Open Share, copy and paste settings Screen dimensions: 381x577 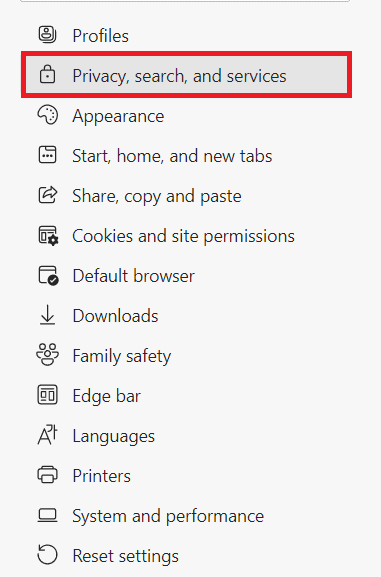coord(186,196)
